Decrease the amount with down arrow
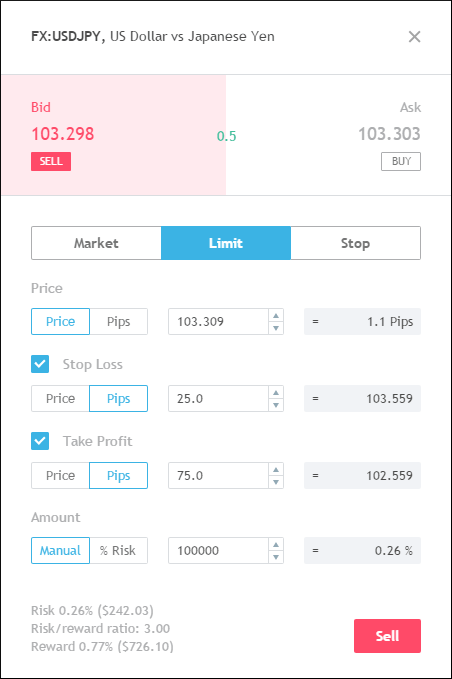The image size is (452, 679). (x=276, y=557)
